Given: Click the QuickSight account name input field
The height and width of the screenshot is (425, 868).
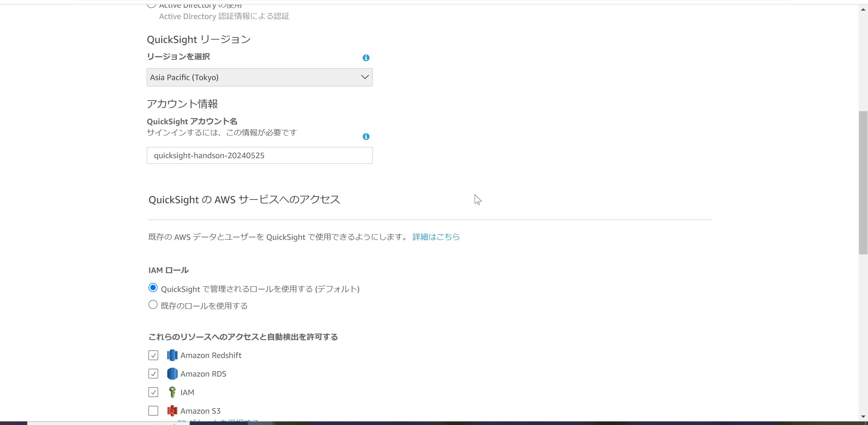Looking at the screenshot, I should 259,155.
